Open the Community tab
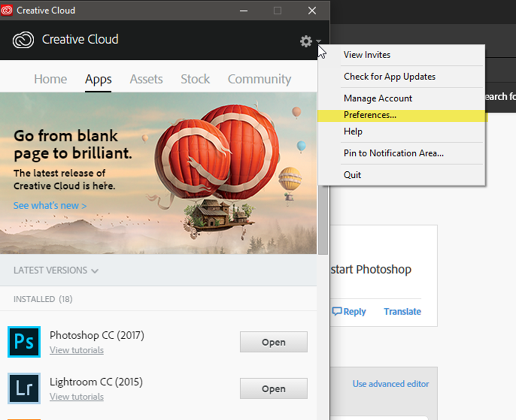The image size is (516, 420). [x=259, y=79]
